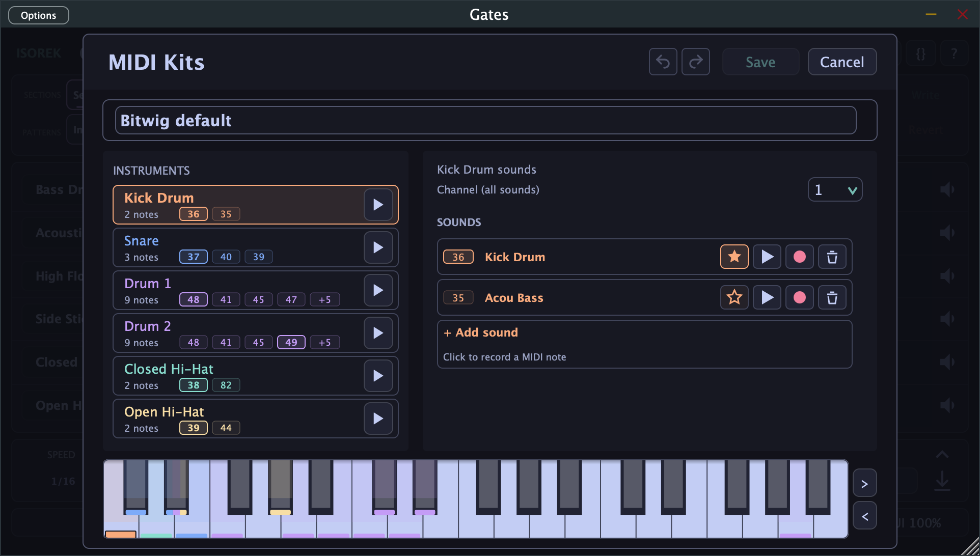Click the 39 badge in Snare row
980x556 pixels.
[258, 257]
